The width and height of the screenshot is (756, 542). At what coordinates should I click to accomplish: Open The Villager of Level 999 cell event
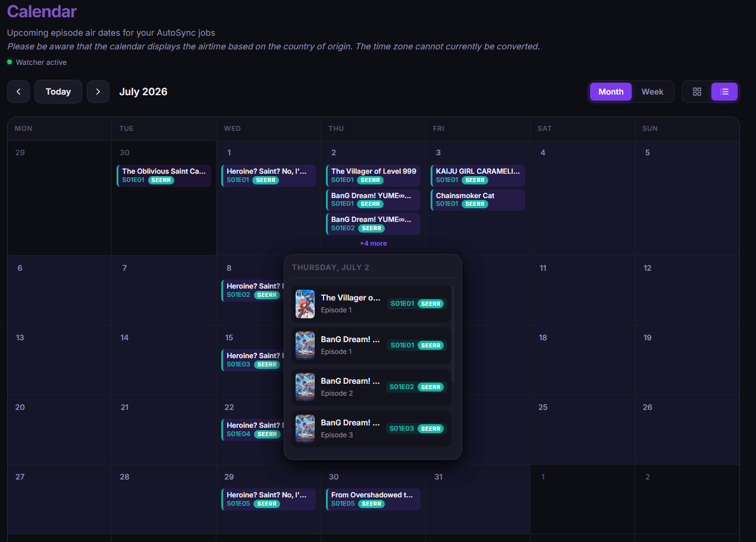[374, 176]
